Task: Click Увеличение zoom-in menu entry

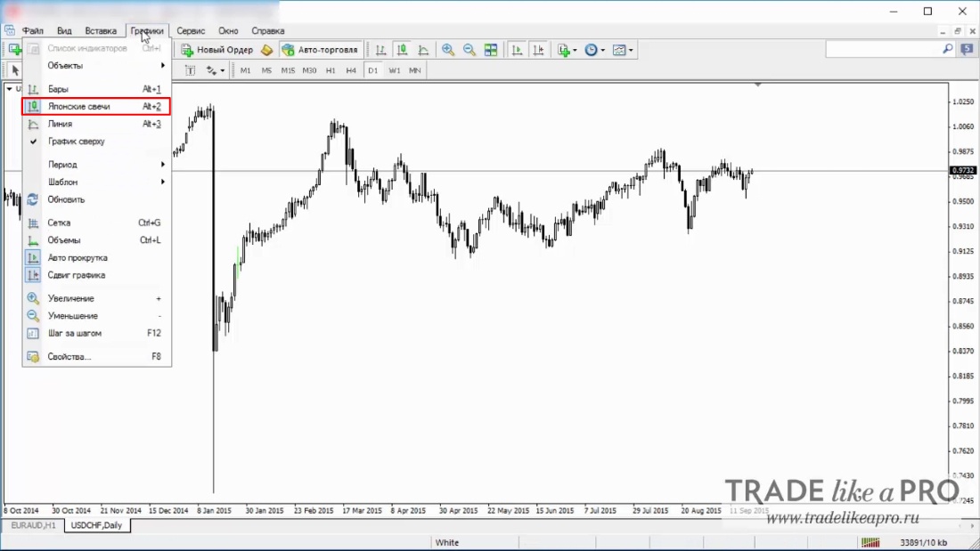Action: [x=96, y=298]
